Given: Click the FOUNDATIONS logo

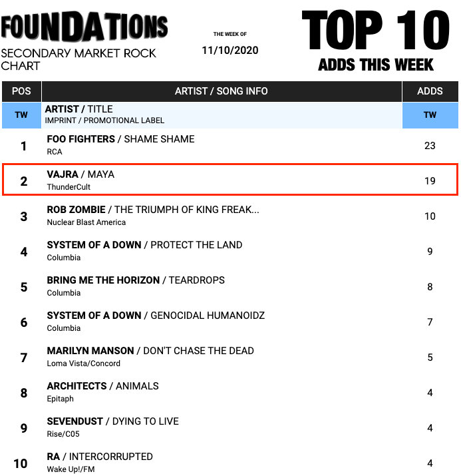Looking at the screenshot, I should (x=84, y=25).
